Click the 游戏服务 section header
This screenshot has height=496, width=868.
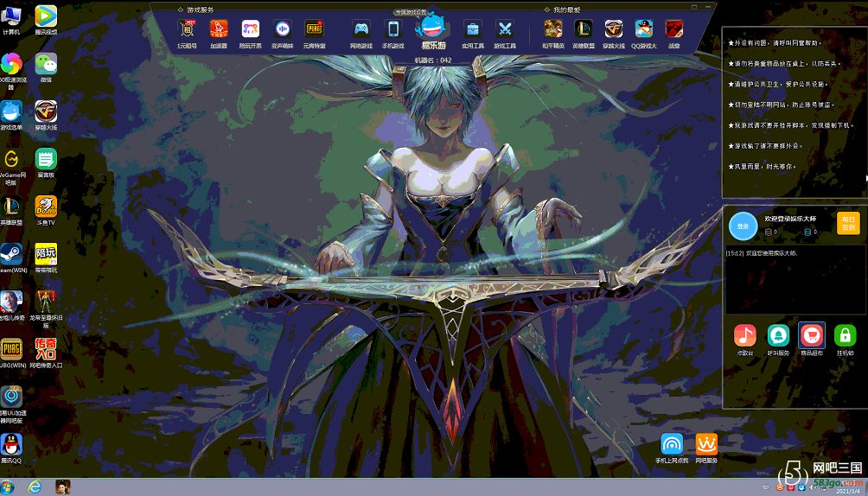[200, 10]
